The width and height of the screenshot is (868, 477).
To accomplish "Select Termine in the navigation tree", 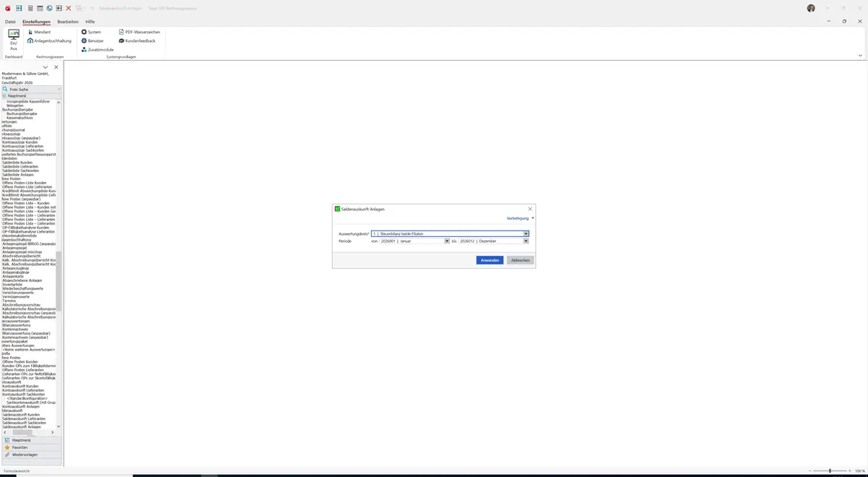I will [9, 301].
